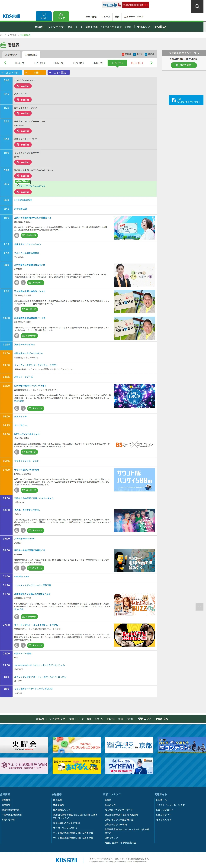Switch to the テレビ tab
Screen dimensions: 206x868
click(x=44, y=16)
